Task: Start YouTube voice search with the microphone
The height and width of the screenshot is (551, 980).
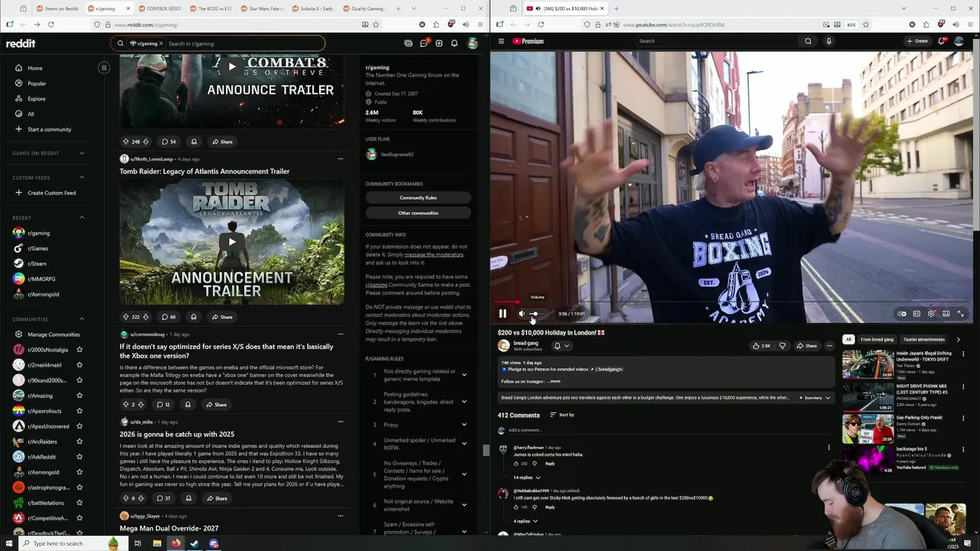Action: click(828, 41)
